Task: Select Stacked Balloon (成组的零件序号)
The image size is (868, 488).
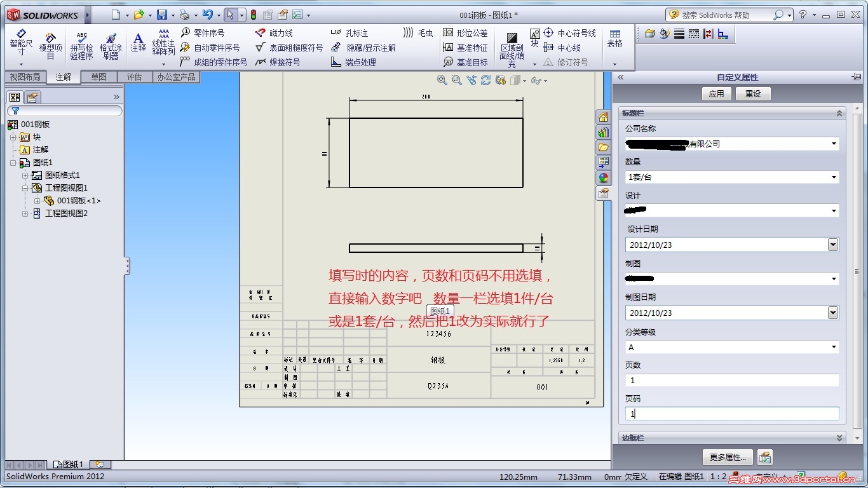Action: 214,62
